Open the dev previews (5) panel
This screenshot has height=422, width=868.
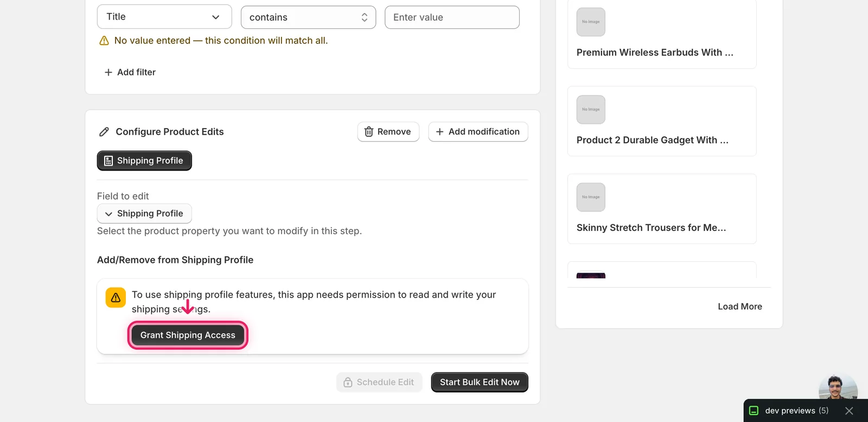[796, 411]
